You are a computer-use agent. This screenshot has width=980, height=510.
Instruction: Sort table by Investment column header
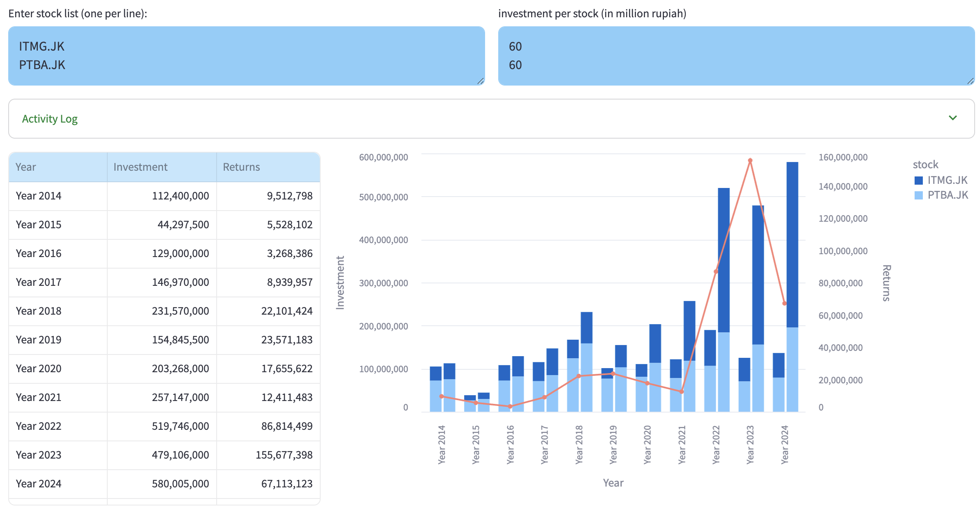[x=140, y=167]
